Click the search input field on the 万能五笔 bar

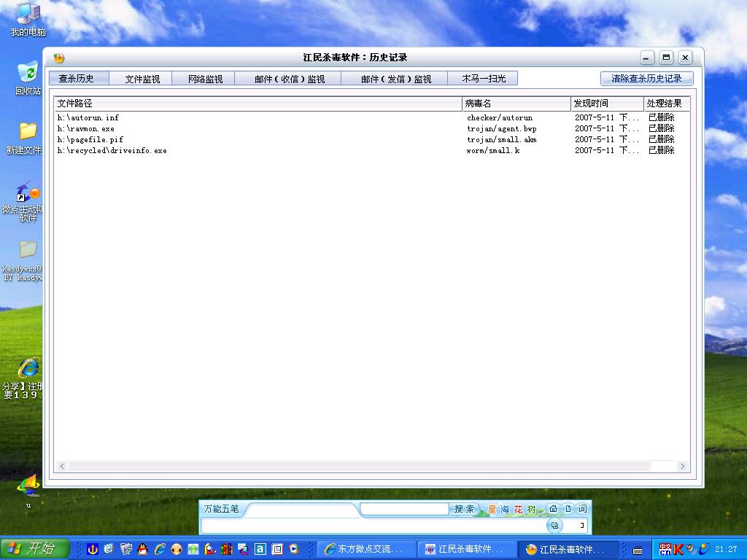404,509
